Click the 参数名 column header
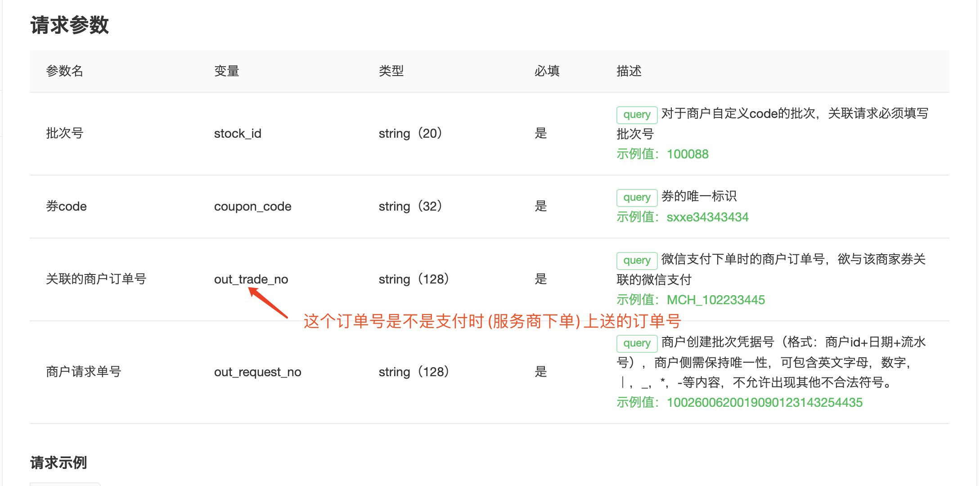Viewport: 980px width, 486px height. click(x=65, y=71)
